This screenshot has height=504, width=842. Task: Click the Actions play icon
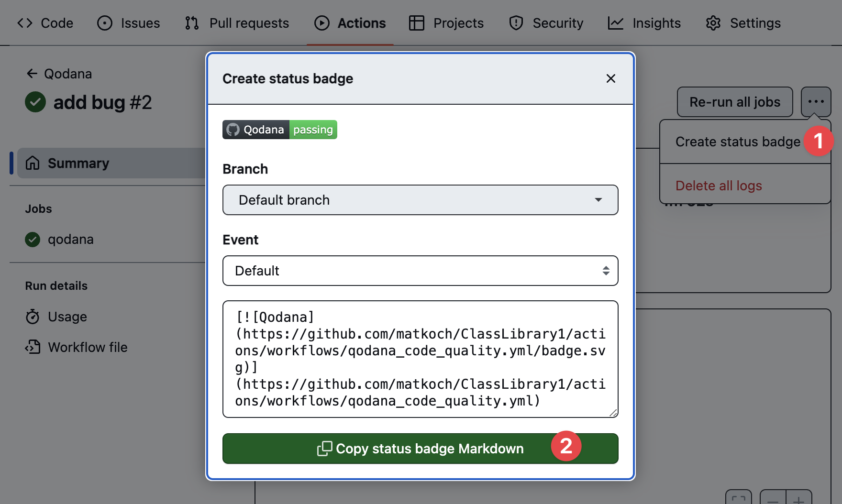point(322,23)
